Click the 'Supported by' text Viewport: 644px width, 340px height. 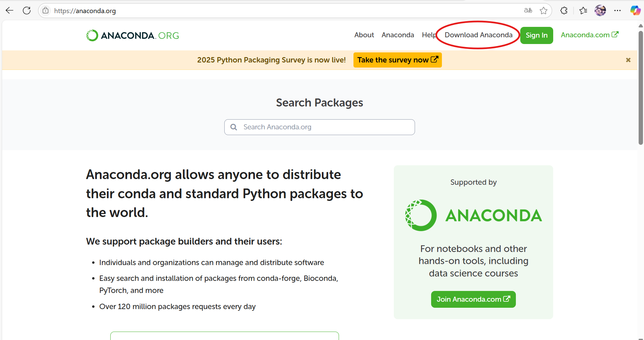[473, 182]
